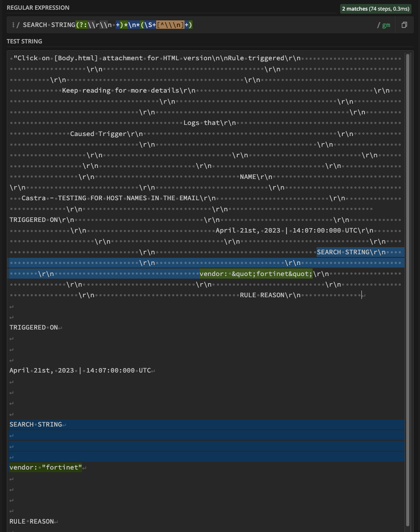Click the 'NAME\r\n' text in test string
420x532 pixels.
[256, 177]
